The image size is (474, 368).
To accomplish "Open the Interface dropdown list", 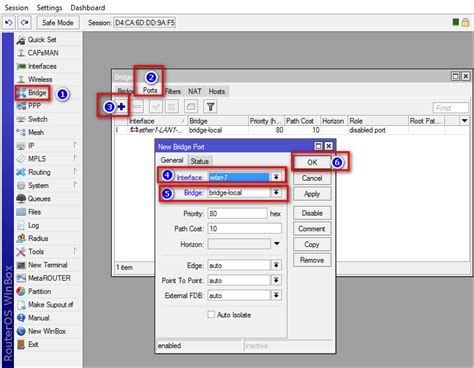I will tap(276, 177).
